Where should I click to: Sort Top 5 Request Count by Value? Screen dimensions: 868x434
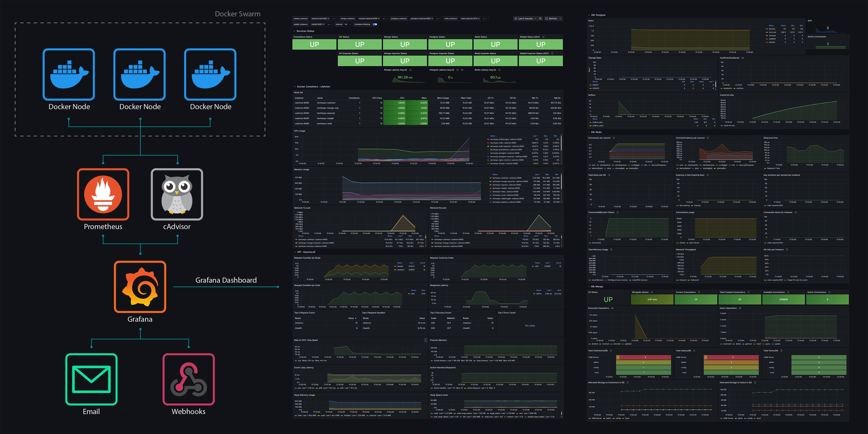(352, 318)
